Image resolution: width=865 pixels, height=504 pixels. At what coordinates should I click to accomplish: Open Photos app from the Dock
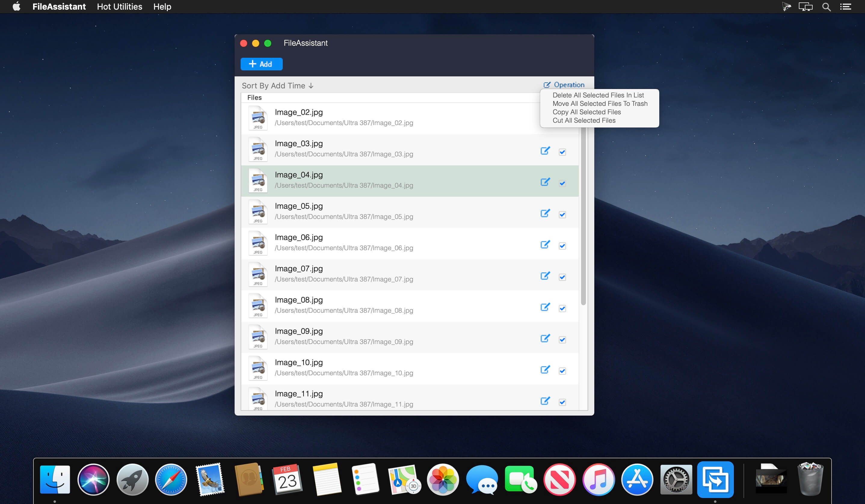tap(443, 479)
